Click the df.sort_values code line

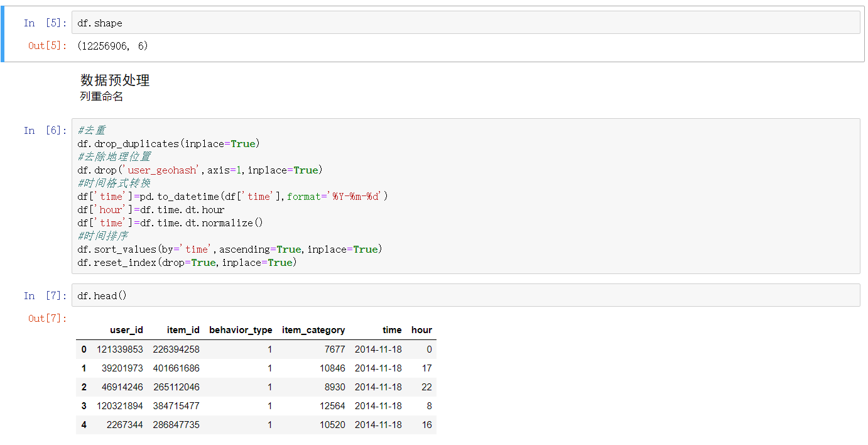(230, 250)
